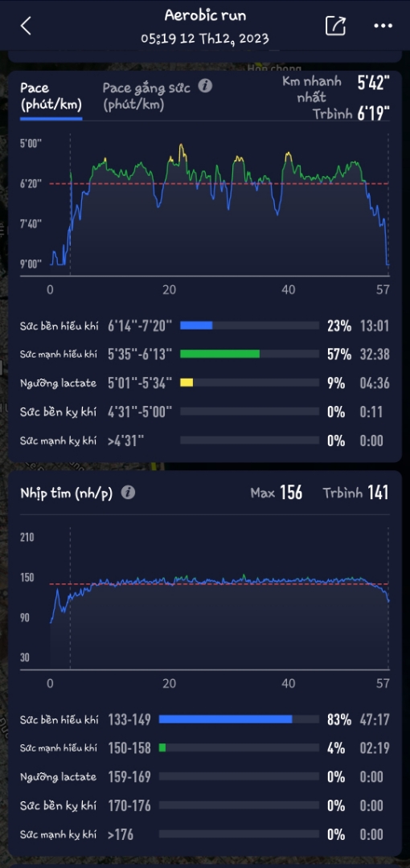Tap pace zone time 13:01
410x868 pixels.
375,325
